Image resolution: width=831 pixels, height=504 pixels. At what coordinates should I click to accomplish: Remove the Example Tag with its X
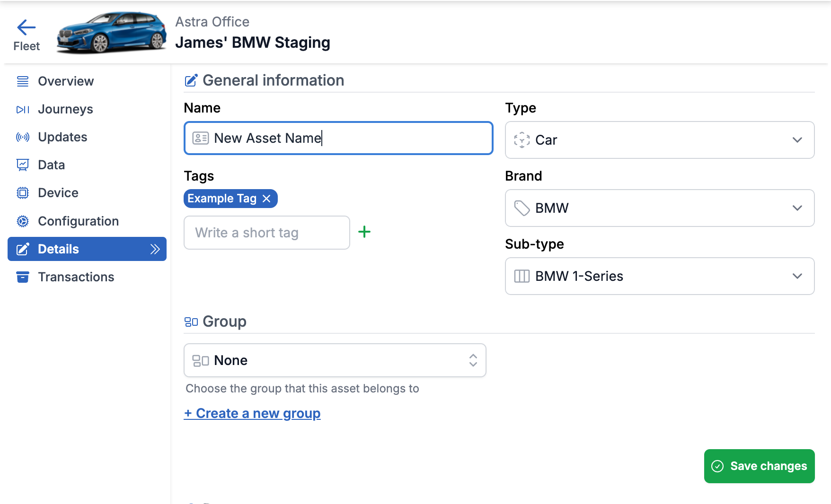pyautogui.click(x=267, y=199)
